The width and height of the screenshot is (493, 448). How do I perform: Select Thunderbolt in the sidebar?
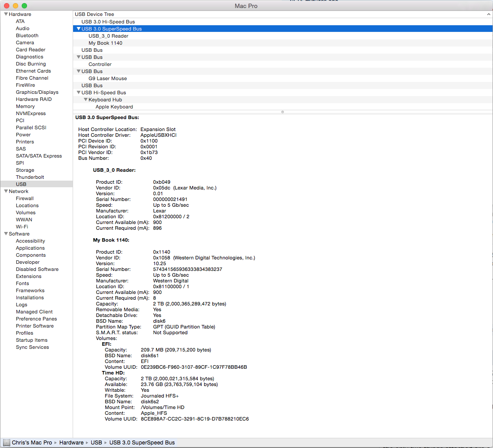tap(30, 177)
